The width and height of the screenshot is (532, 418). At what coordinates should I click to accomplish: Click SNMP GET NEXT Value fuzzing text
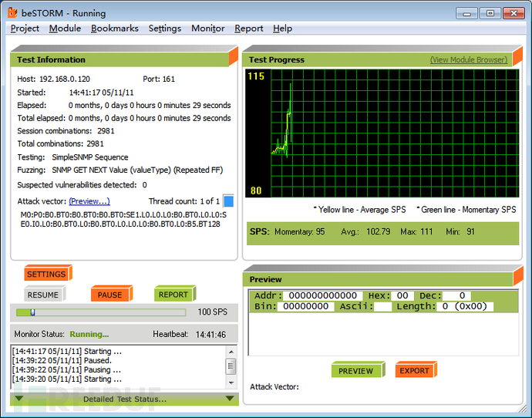(x=137, y=170)
